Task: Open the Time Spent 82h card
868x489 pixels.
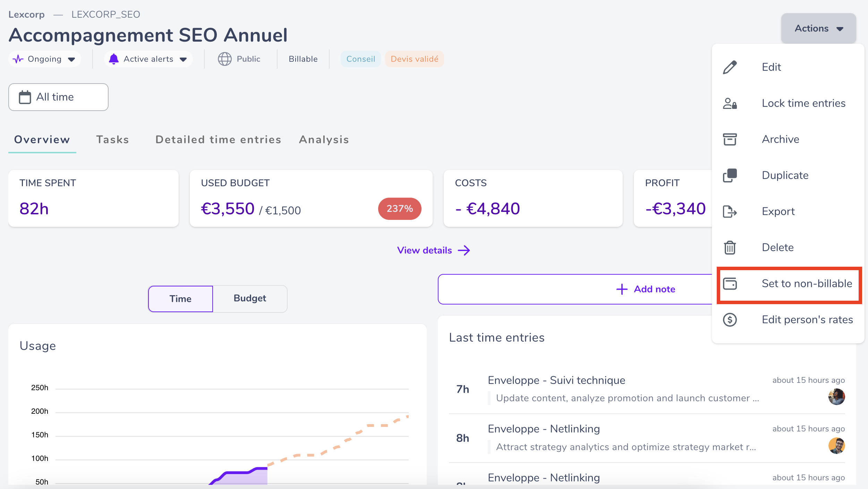Action: coord(93,198)
